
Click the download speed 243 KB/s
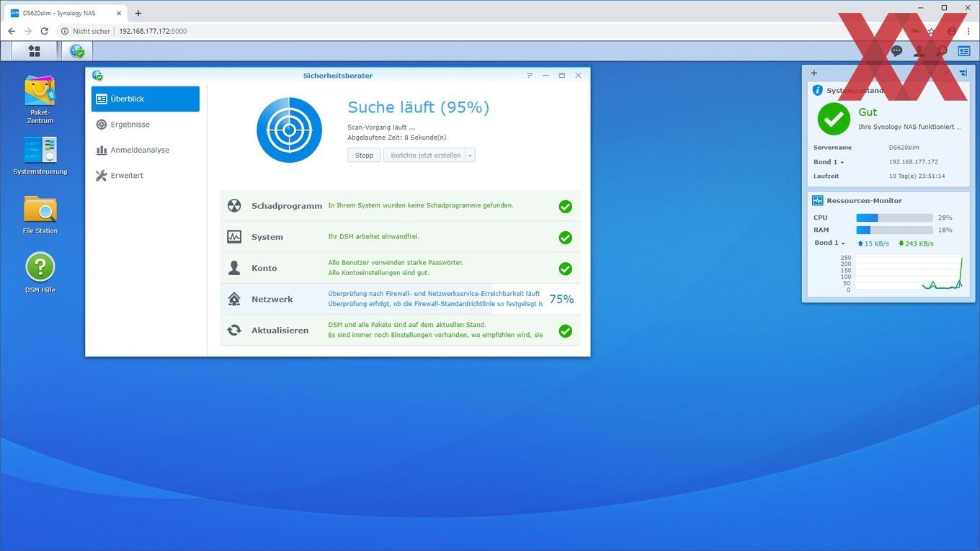coord(916,243)
